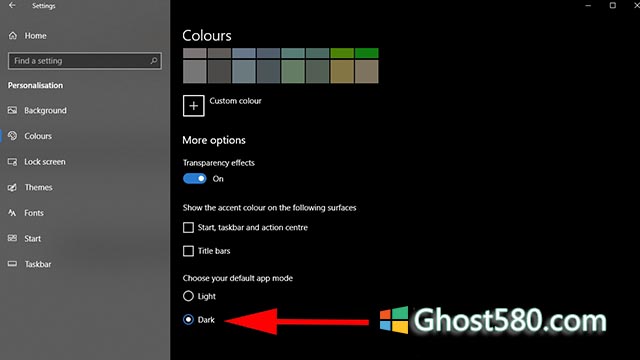Click the Transparency effects label
This screenshot has width=640, height=360.
[x=219, y=163]
